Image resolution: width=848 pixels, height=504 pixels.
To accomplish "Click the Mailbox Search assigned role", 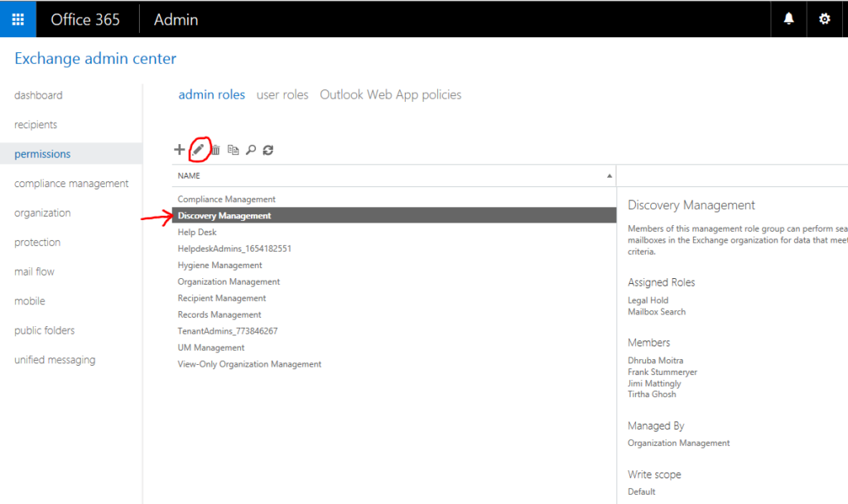I will point(657,312).
